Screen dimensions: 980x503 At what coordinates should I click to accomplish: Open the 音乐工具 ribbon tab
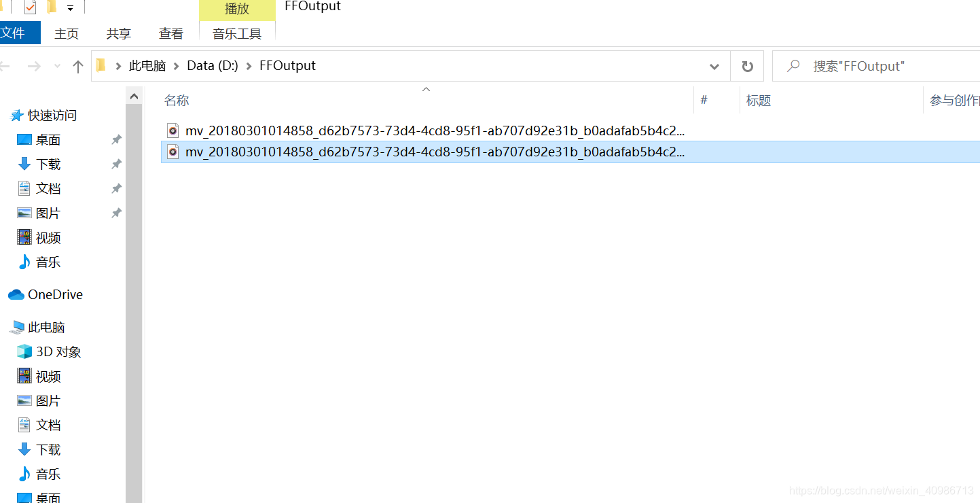pos(237,33)
